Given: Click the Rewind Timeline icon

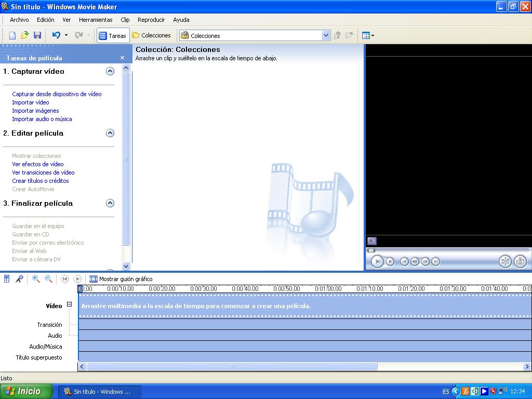Looking at the screenshot, I should click(x=65, y=279).
